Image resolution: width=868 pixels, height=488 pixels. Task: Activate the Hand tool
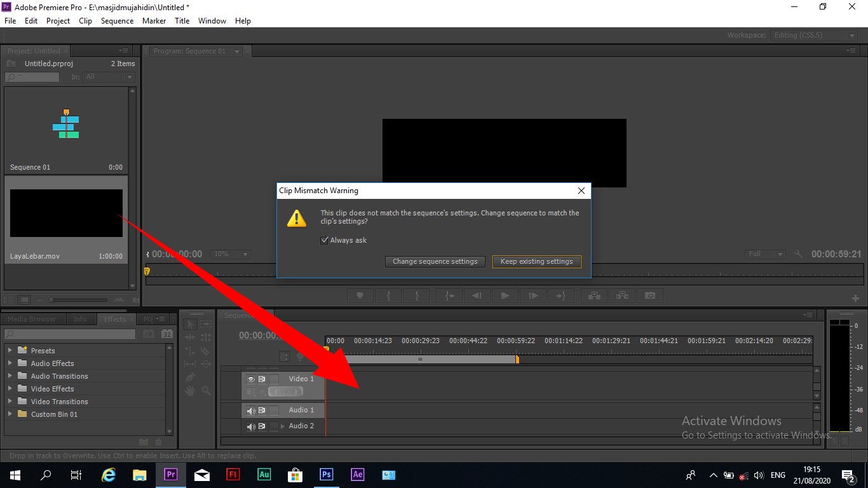pyautogui.click(x=190, y=390)
